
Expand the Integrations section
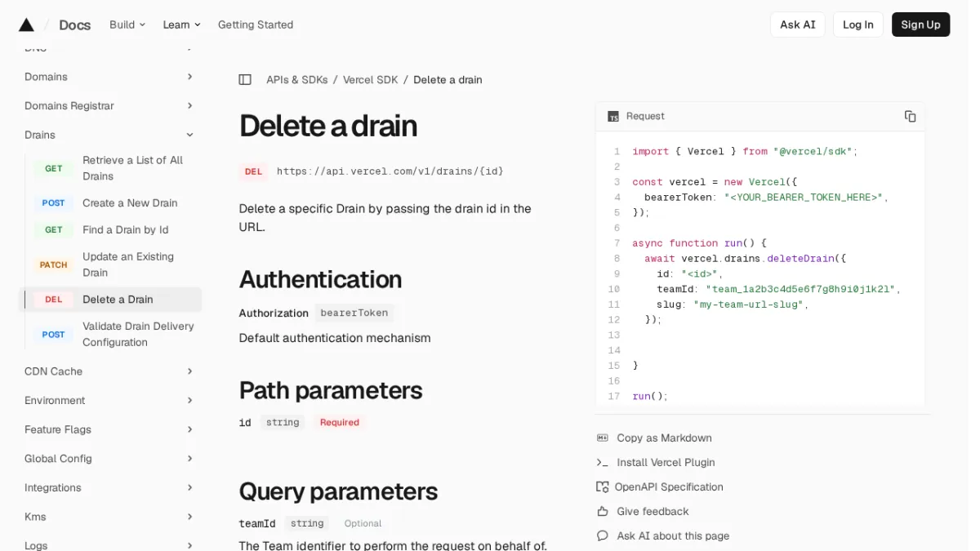pyautogui.click(x=189, y=488)
